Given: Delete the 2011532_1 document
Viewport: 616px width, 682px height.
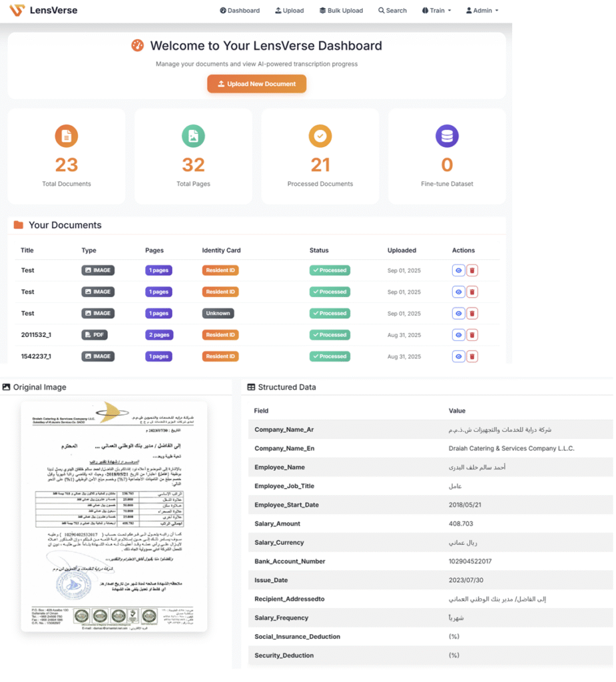Looking at the screenshot, I should click(x=472, y=335).
